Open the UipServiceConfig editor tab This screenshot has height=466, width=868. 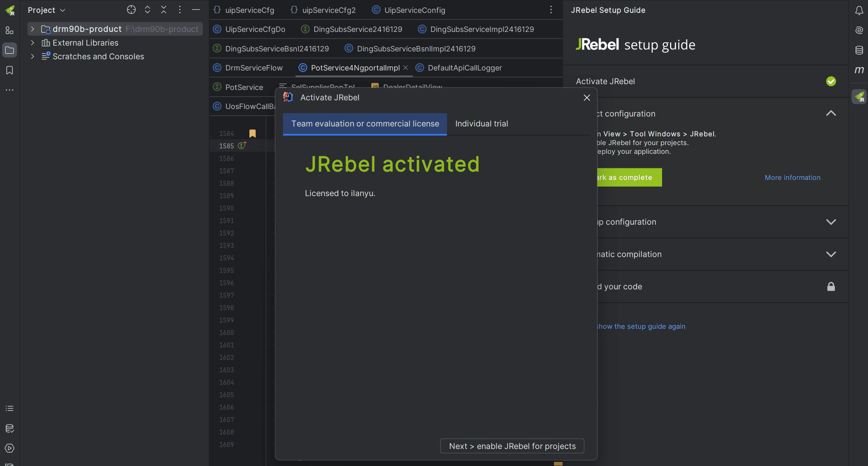409,10
